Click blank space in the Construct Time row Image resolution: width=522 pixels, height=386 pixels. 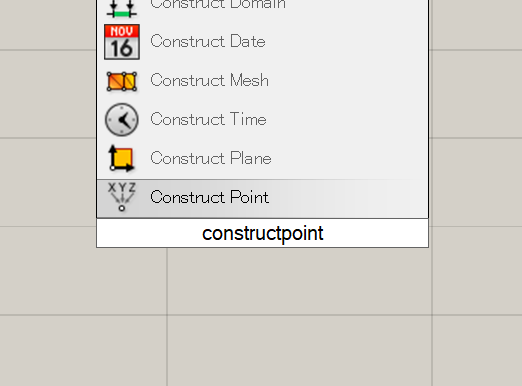pos(347,119)
